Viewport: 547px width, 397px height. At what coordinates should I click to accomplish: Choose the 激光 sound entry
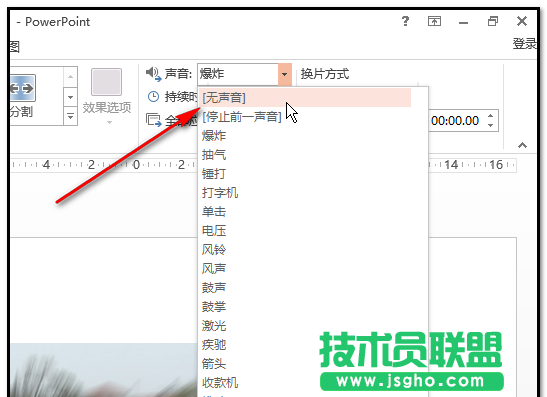click(305, 325)
